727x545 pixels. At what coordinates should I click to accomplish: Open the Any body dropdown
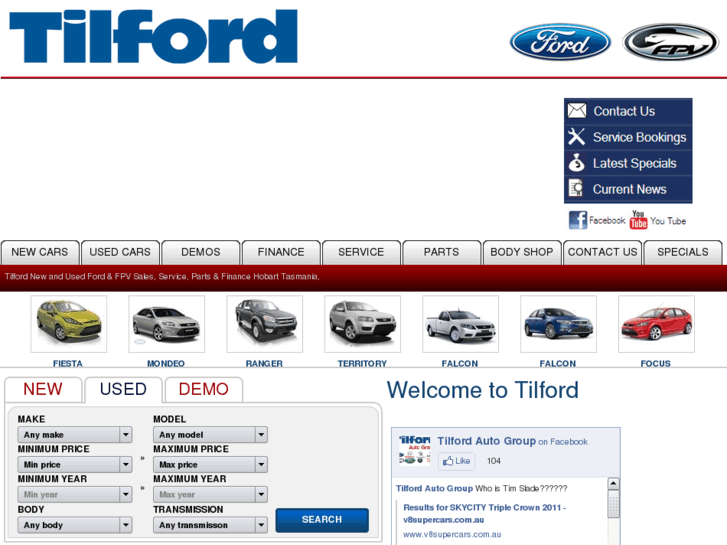[x=75, y=525]
